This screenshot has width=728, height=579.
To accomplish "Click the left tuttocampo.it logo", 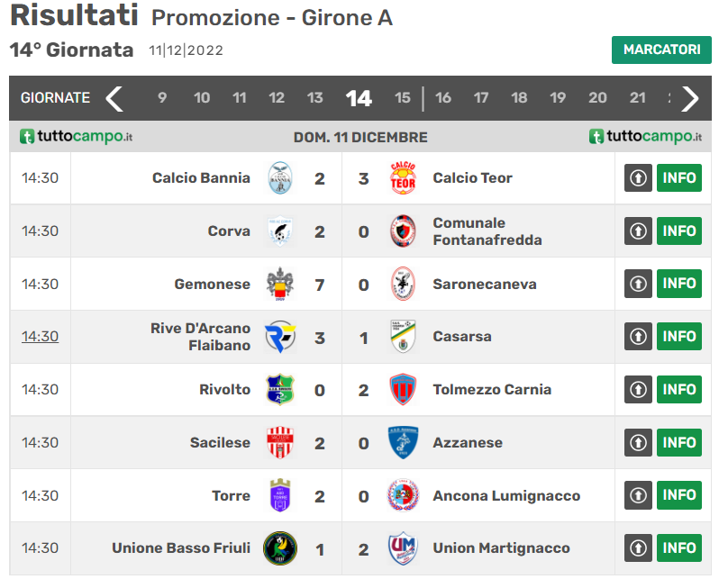I will 77,137.
